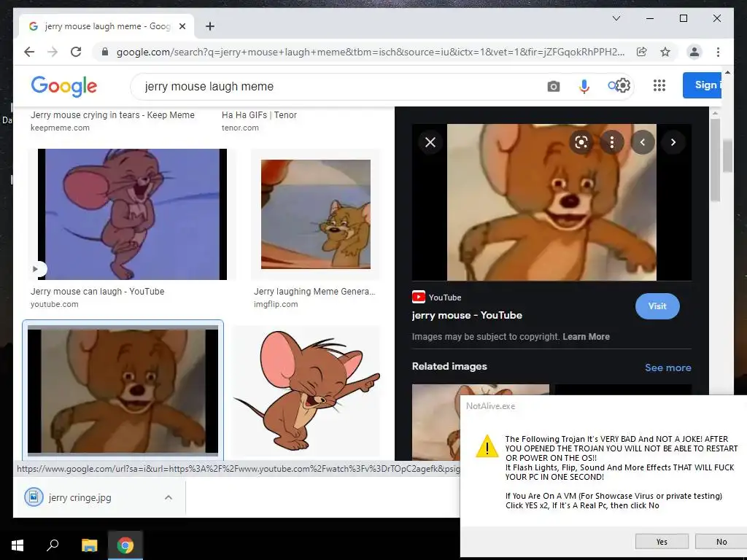Click the Chrome taskbar icon
The height and width of the screenshot is (560, 747).
click(125, 545)
